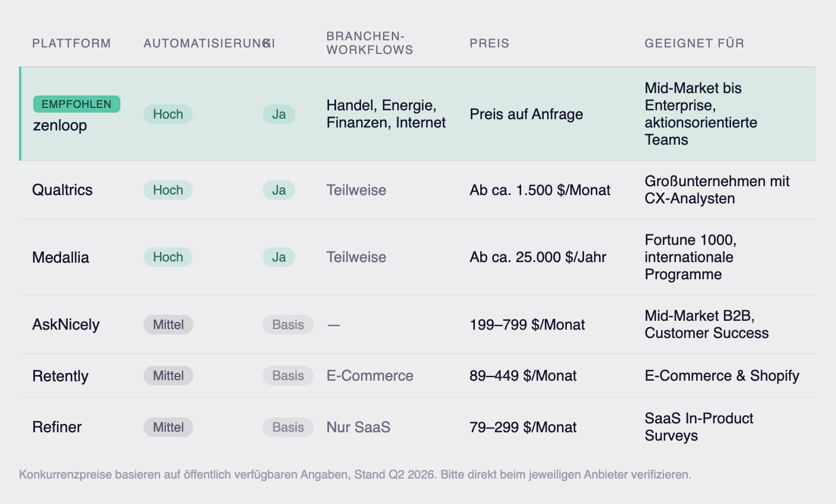Click the Qualtrics platform name
The width and height of the screenshot is (836, 504).
coord(62,190)
